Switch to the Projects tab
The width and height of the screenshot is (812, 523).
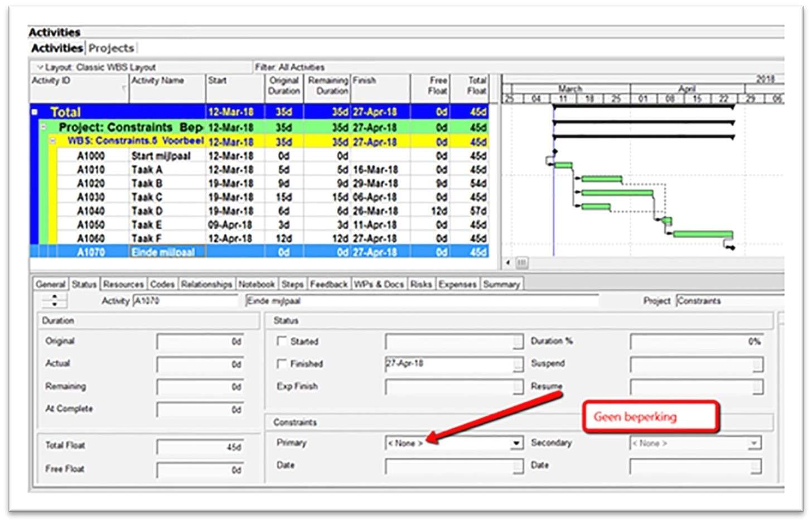(110, 48)
